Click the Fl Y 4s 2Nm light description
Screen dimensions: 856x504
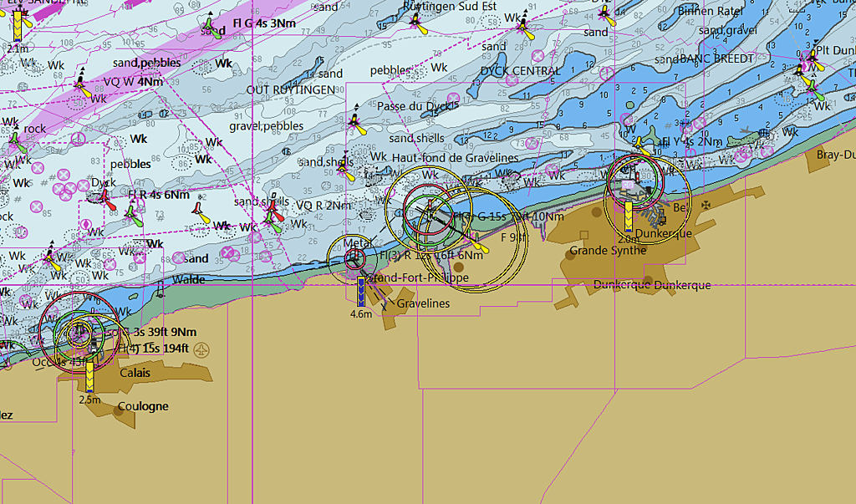pos(691,142)
